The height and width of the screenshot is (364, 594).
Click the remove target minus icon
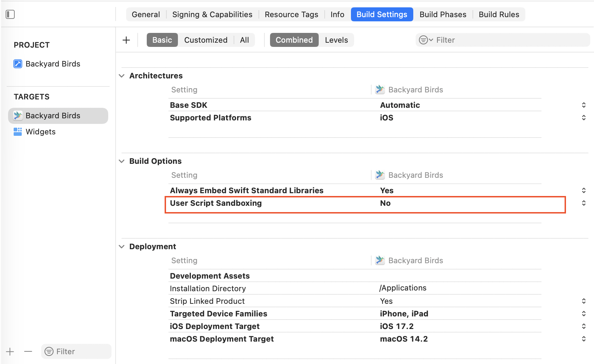click(x=28, y=352)
